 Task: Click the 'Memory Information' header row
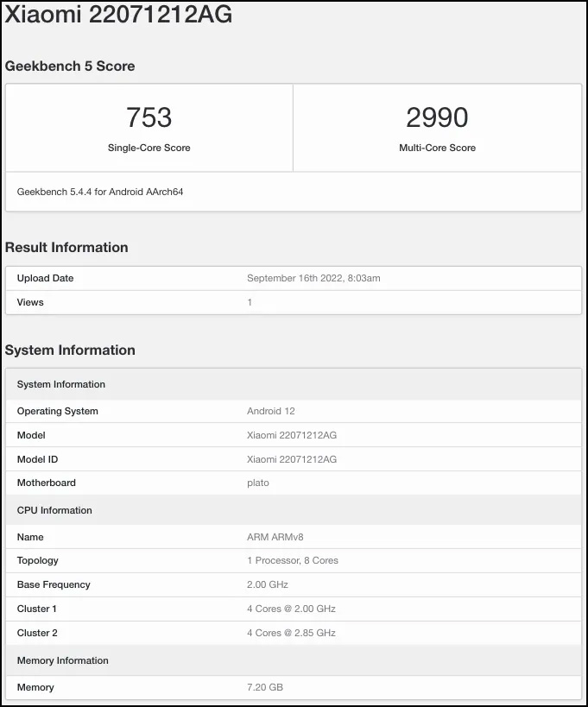pos(294,660)
